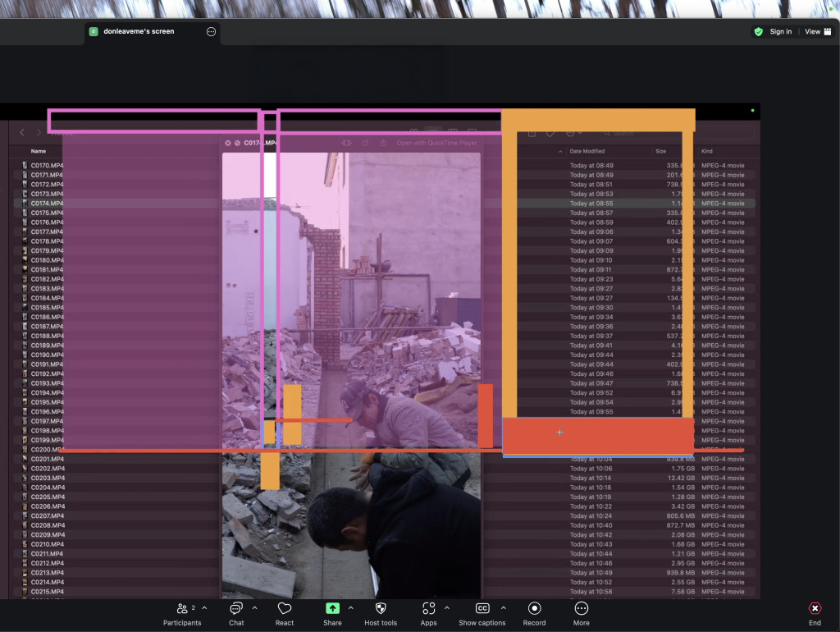Expand the caret beside Show captions

[503, 608]
